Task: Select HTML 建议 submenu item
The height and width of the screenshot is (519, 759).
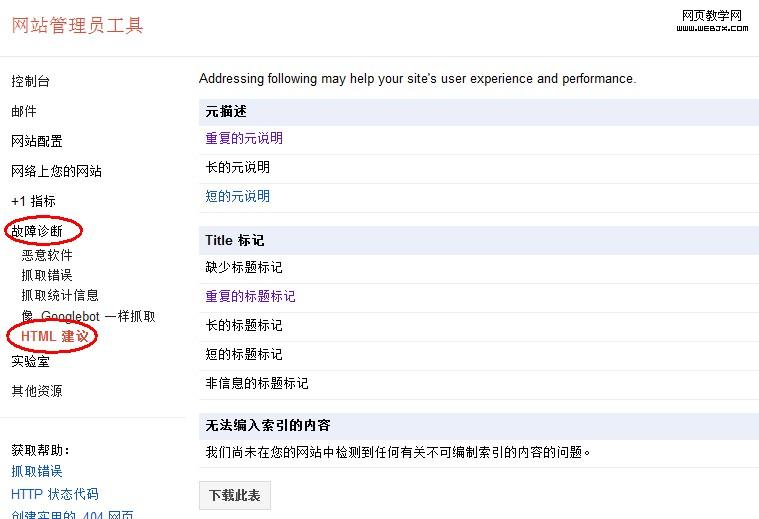Action: pos(55,337)
